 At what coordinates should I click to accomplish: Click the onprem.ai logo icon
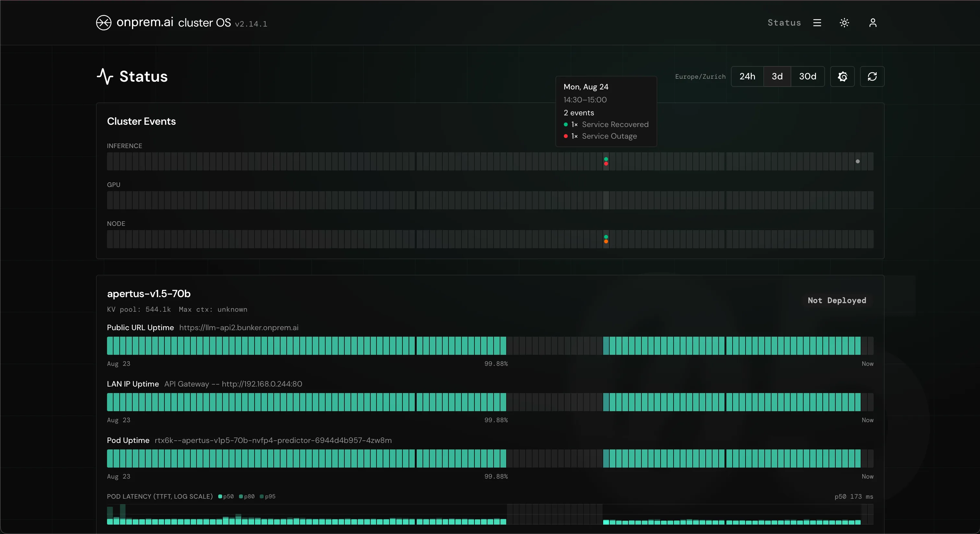[103, 22]
